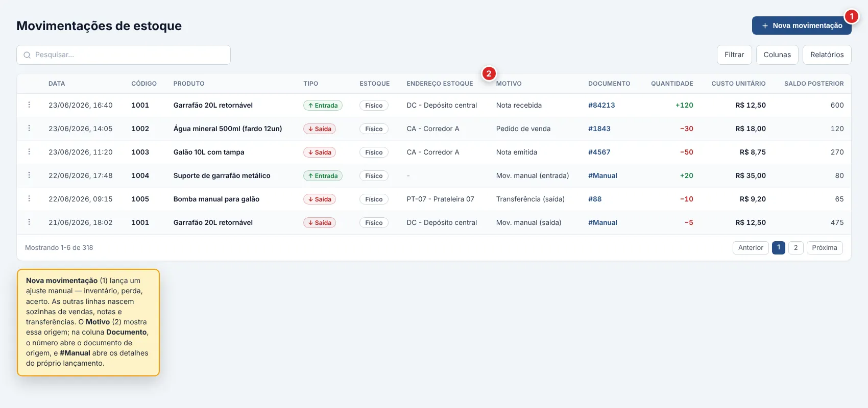Click motivo Pedido de venda
The width and height of the screenshot is (868, 408).
523,129
